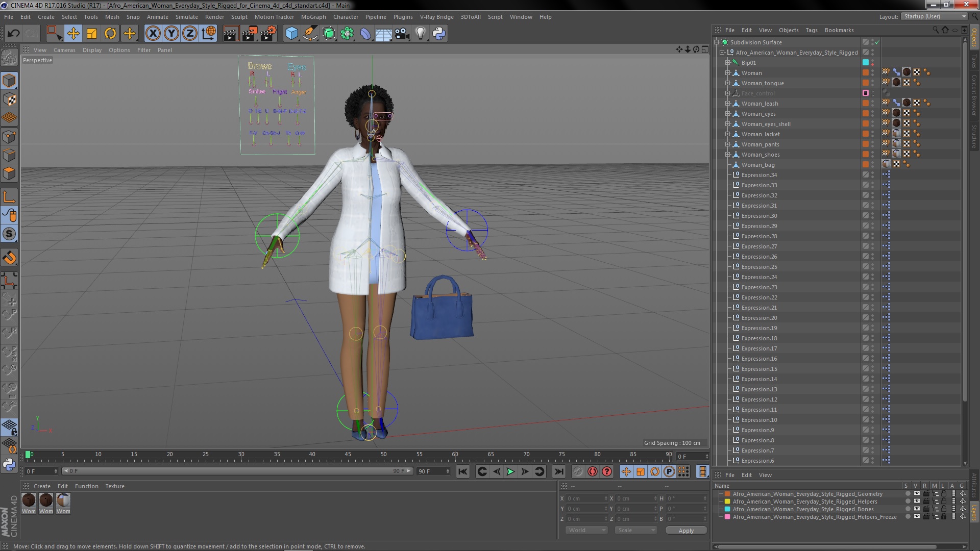Select the Rotate tool in top toolbar

point(110,34)
